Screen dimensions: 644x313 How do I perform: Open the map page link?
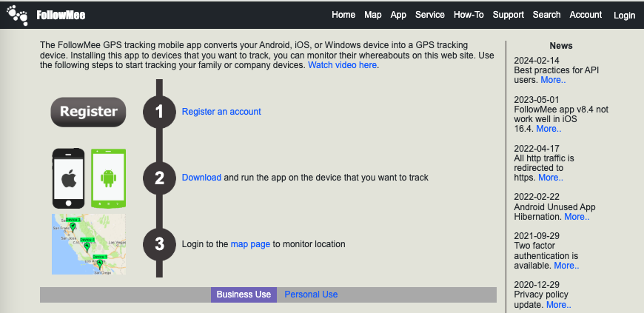pos(250,244)
